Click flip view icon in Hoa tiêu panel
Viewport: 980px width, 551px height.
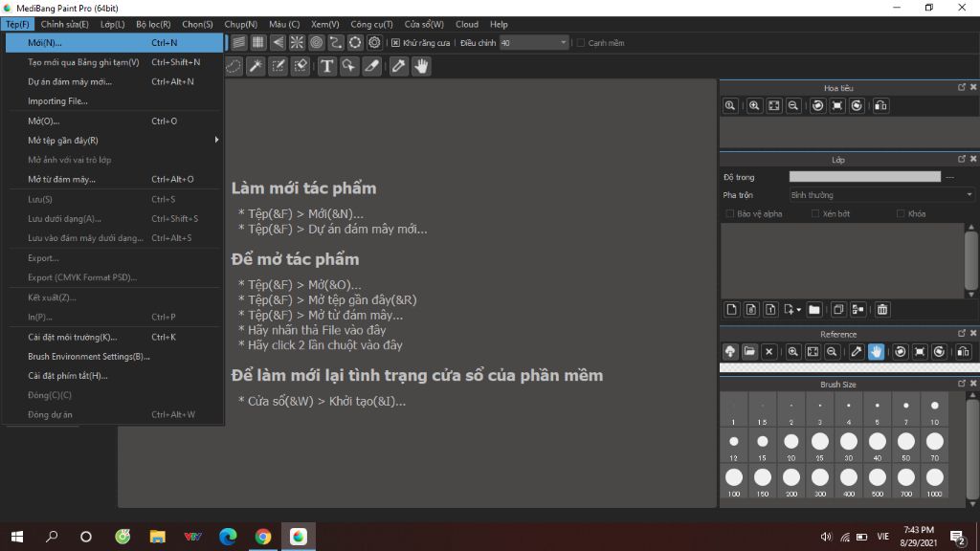tap(880, 105)
